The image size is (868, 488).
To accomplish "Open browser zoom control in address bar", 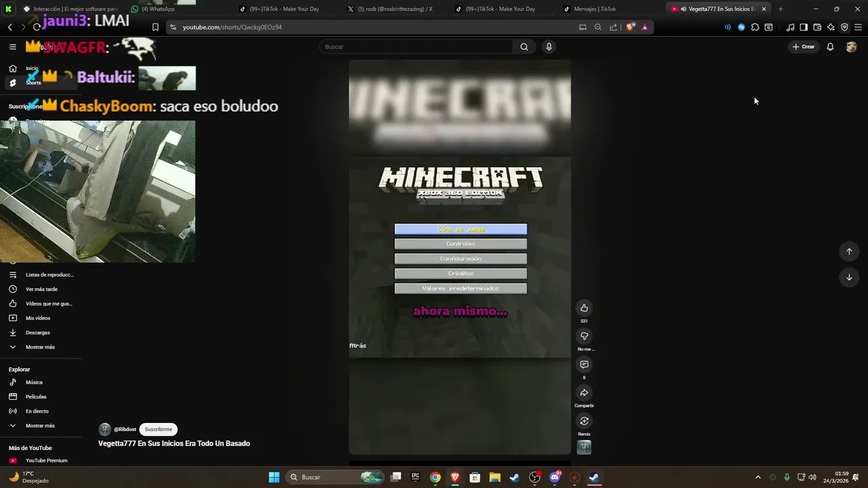I will (597, 27).
